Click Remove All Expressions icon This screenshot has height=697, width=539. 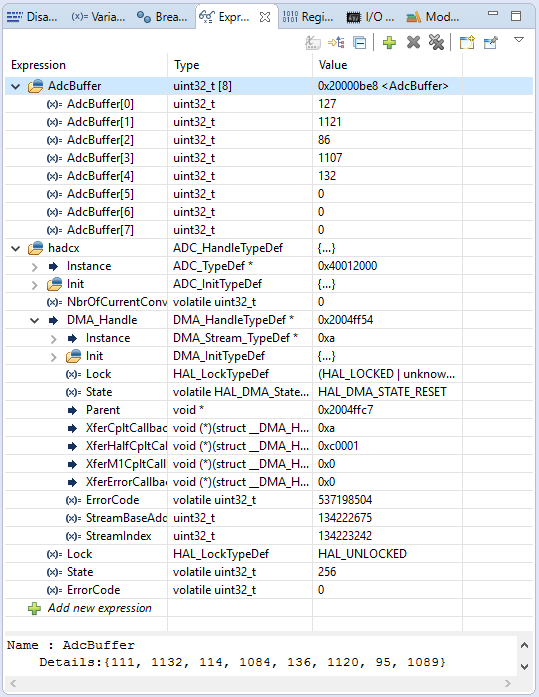click(436, 43)
